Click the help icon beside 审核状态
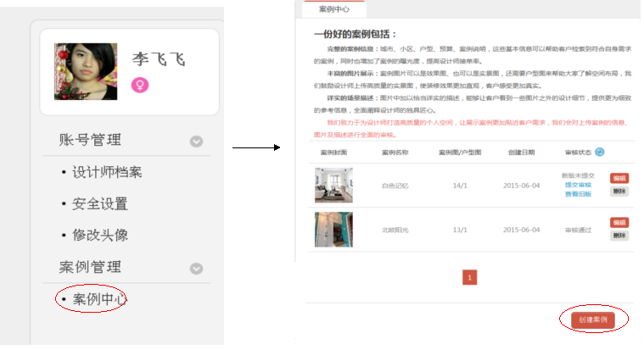The image size is (644, 350). pyautogui.click(x=600, y=153)
